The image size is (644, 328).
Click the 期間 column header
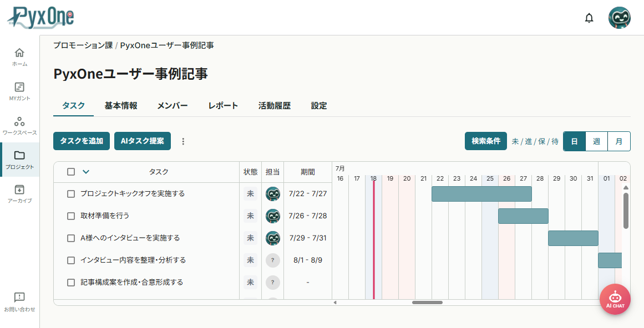(x=308, y=172)
